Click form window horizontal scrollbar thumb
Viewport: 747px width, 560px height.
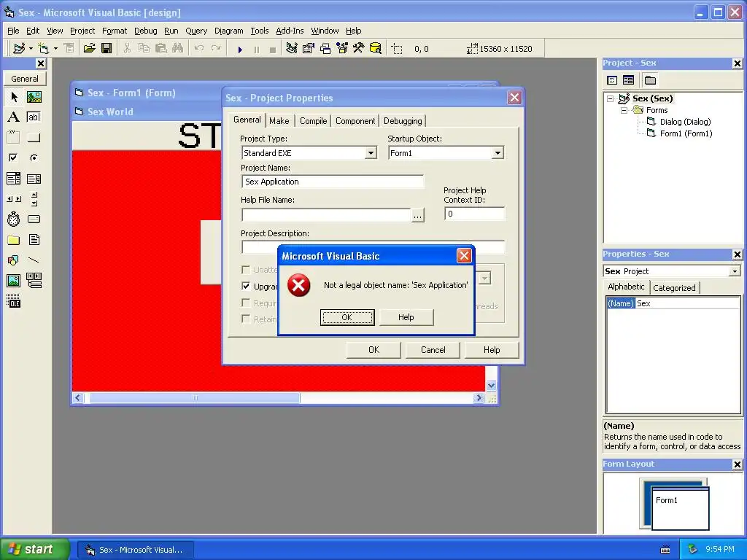tap(194, 397)
